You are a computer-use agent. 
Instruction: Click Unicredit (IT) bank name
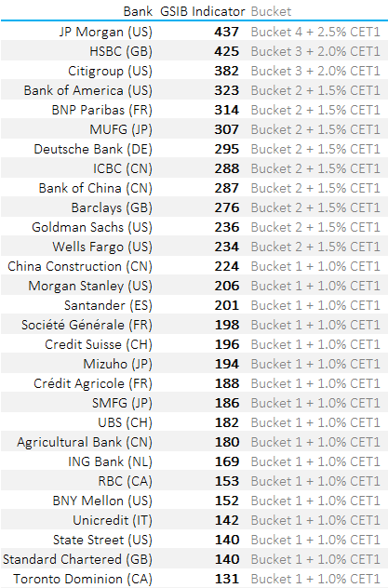pyautogui.click(x=113, y=520)
